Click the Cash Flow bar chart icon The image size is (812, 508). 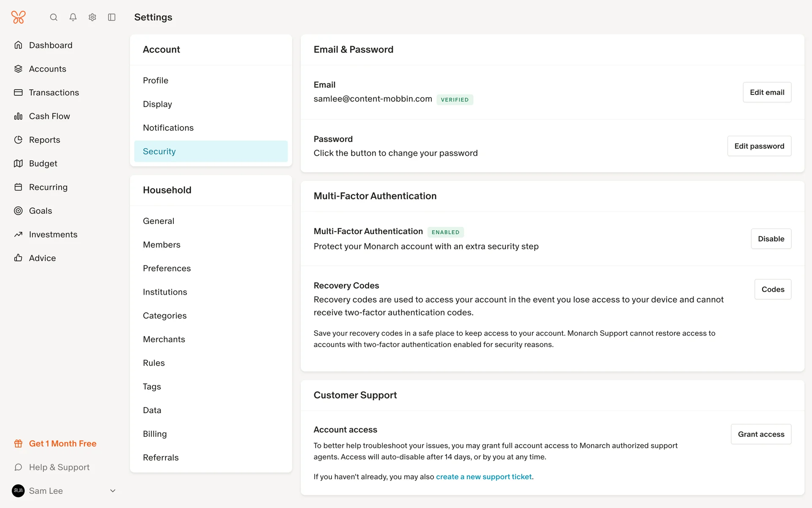point(18,116)
